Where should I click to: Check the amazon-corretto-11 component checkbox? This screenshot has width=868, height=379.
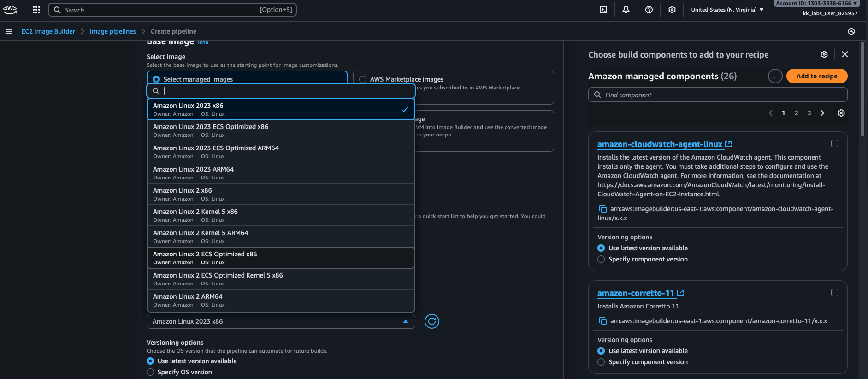click(x=835, y=292)
